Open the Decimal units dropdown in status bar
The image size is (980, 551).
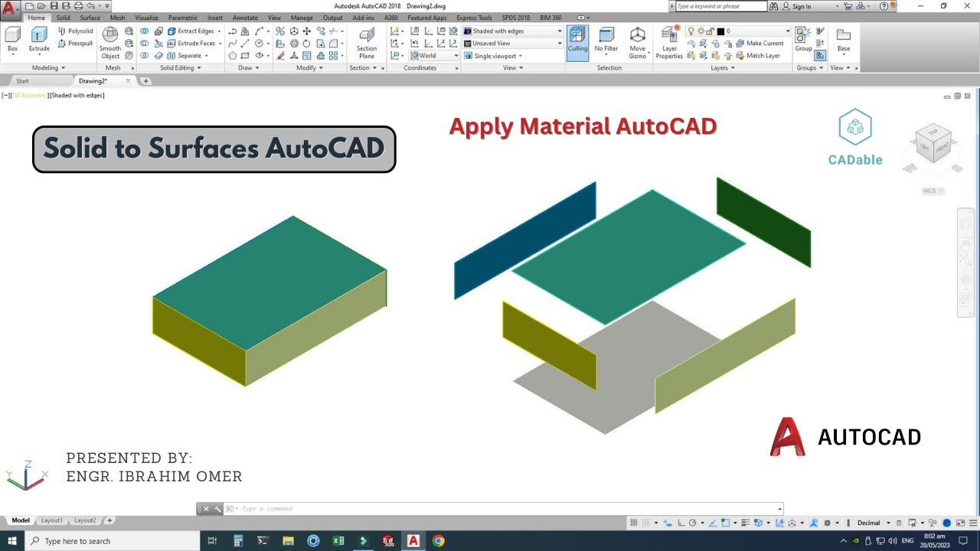(872, 523)
